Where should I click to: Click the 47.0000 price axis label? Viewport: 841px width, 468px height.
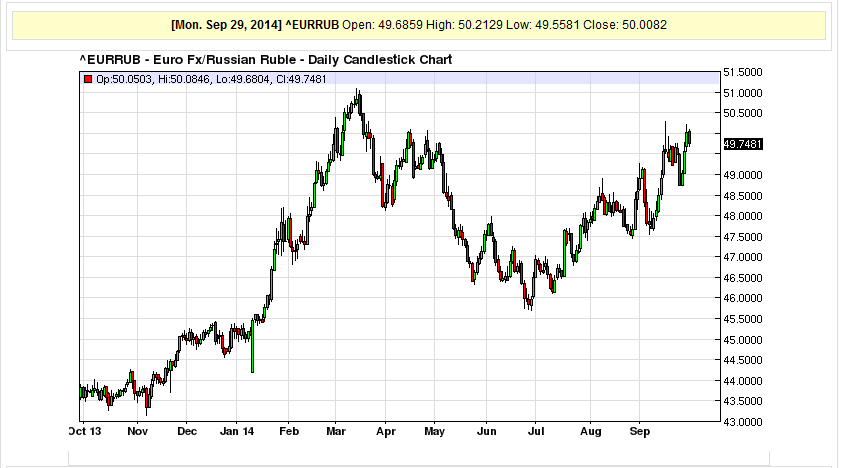[x=743, y=257]
